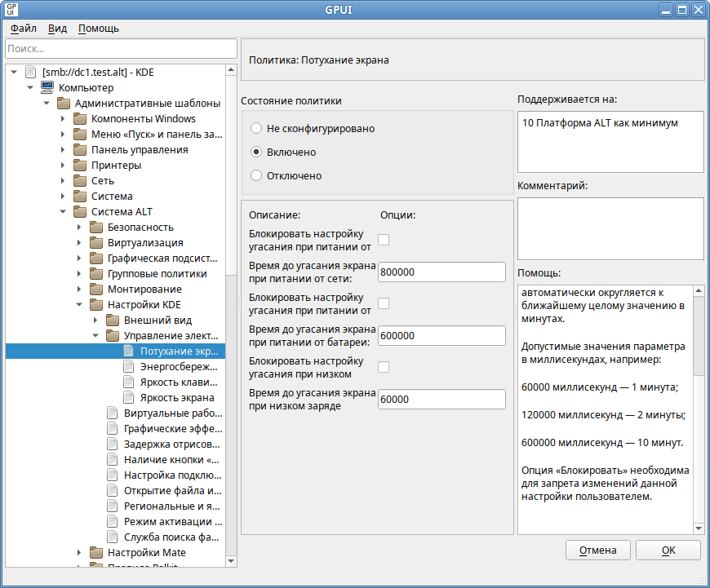Click policy icon of Региональные и языковые item
The height and width of the screenshot is (588, 710).
113,506
